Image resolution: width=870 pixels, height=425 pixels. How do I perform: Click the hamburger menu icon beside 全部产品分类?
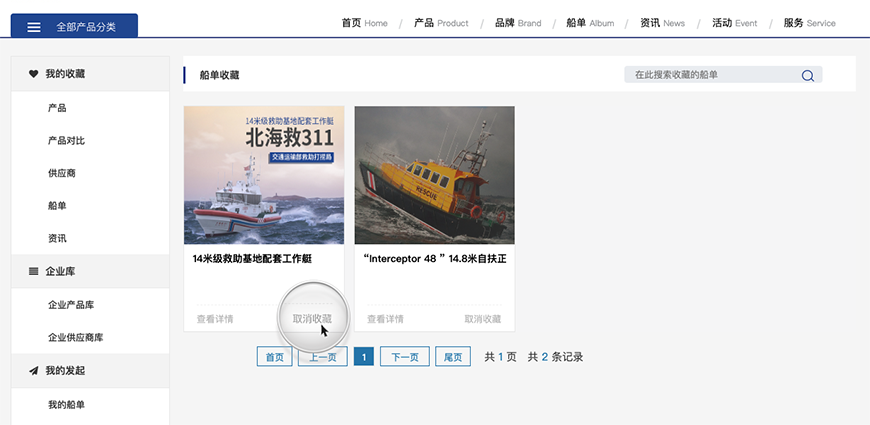click(x=34, y=27)
